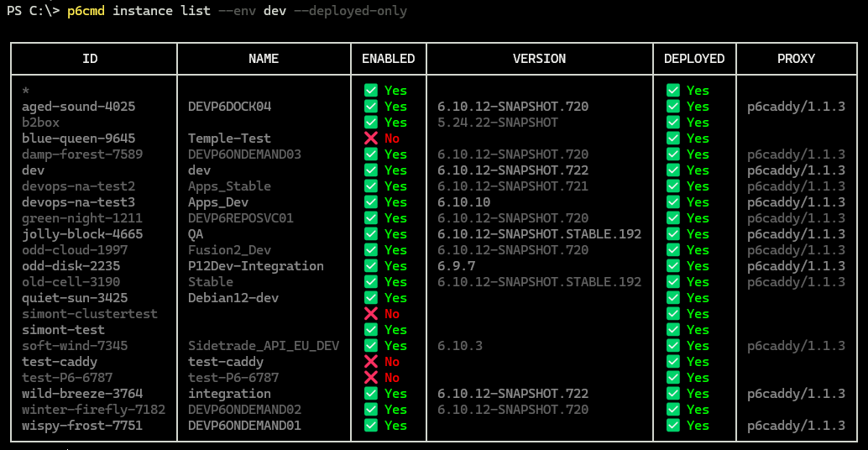Click the DEVP6ONDEMAND03 name
Viewport: 868px width, 450px height.
(x=244, y=154)
